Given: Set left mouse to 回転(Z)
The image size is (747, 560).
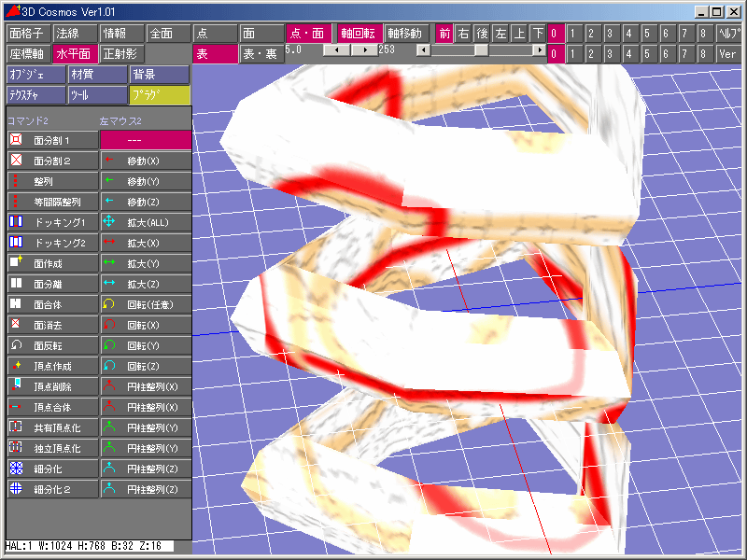Looking at the screenshot, I should coord(146,366).
